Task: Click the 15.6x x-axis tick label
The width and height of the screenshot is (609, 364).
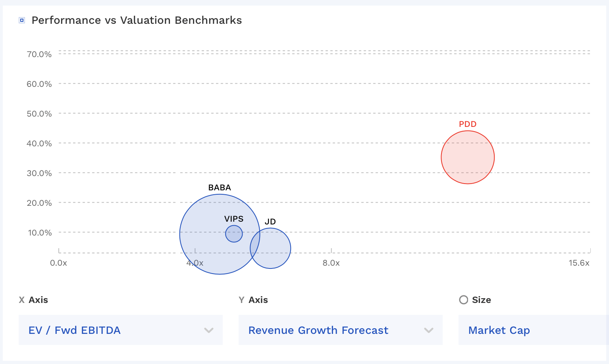Action: coord(579,263)
